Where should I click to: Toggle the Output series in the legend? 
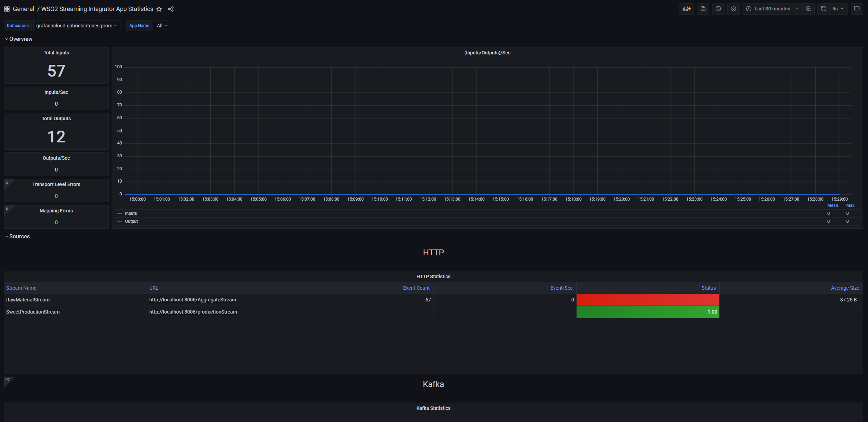pos(131,221)
